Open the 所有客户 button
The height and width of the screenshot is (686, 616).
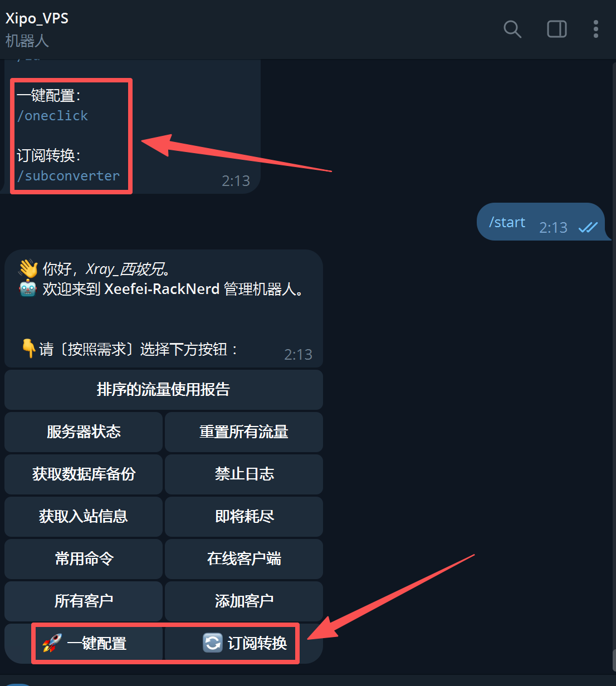(84, 601)
